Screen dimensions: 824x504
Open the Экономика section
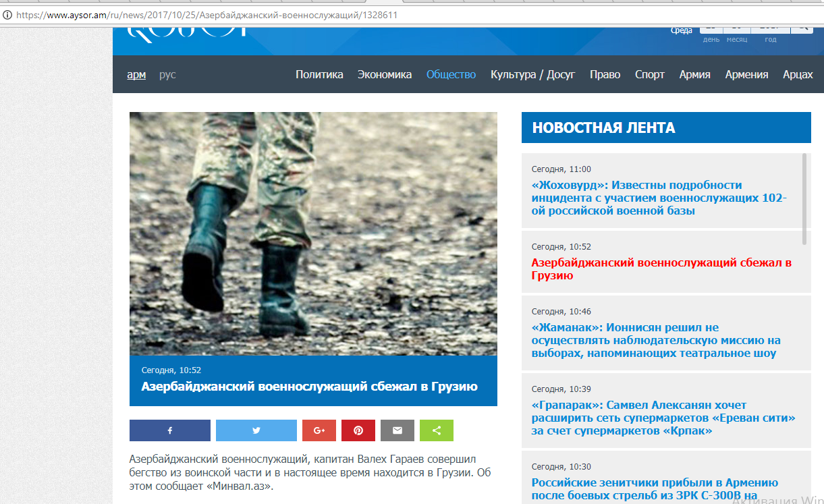pos(385,75)
